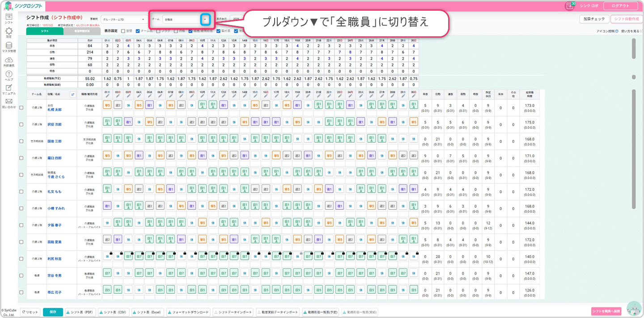Click the 問い合わせ envelope icon
The image size is (644, 318).
[8, 102]
